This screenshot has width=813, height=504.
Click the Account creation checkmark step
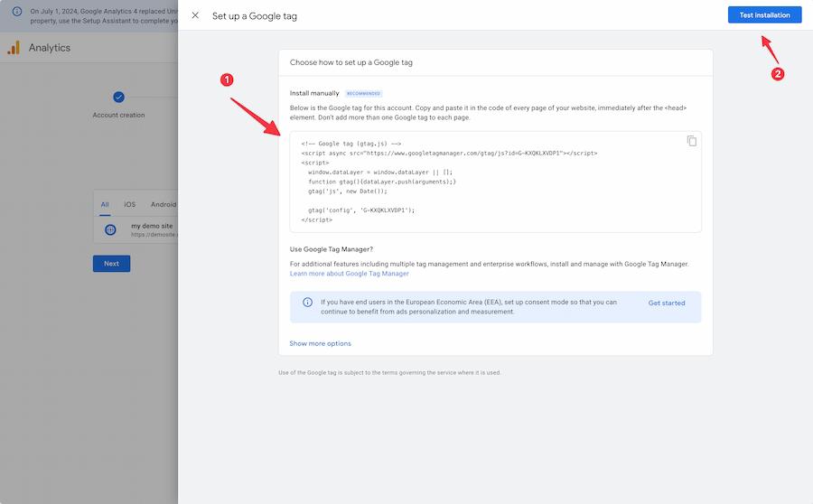tap(118, 97)
